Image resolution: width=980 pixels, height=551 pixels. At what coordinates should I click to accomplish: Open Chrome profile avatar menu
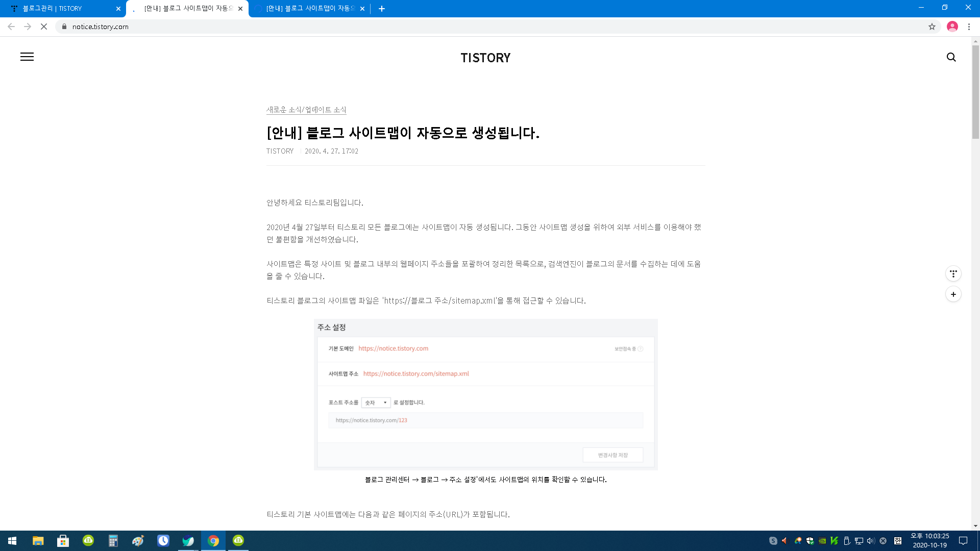pyautogui.click(x=952, y=27)
